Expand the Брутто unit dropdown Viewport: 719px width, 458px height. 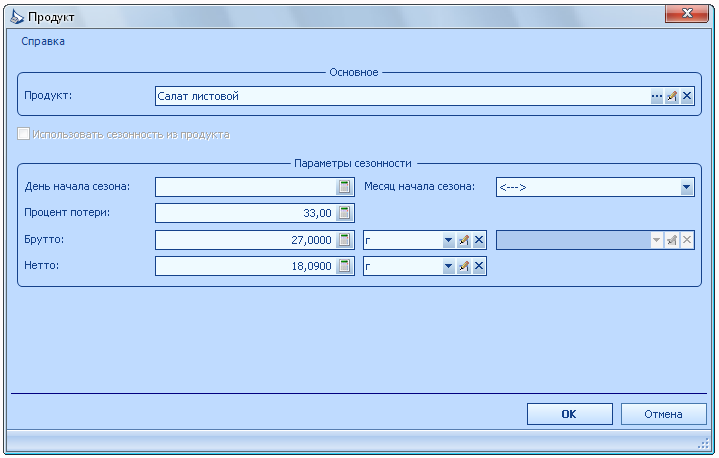pyautogui.click(x=448, y=240)
